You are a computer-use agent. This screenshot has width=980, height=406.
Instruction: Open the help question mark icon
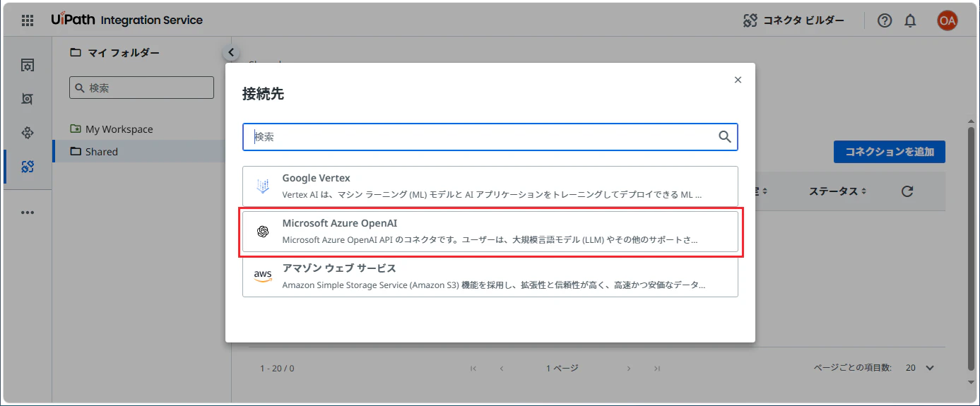click(x=885, y=20)
